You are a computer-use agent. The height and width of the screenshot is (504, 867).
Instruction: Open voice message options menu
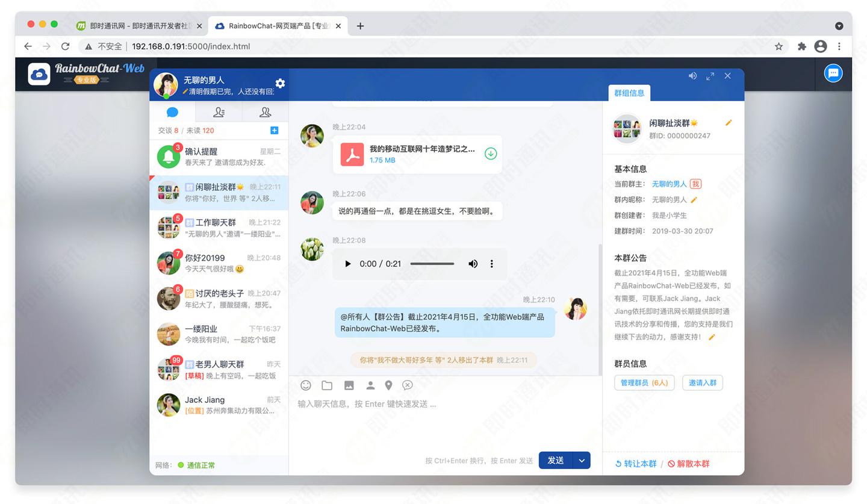[492, 264]
